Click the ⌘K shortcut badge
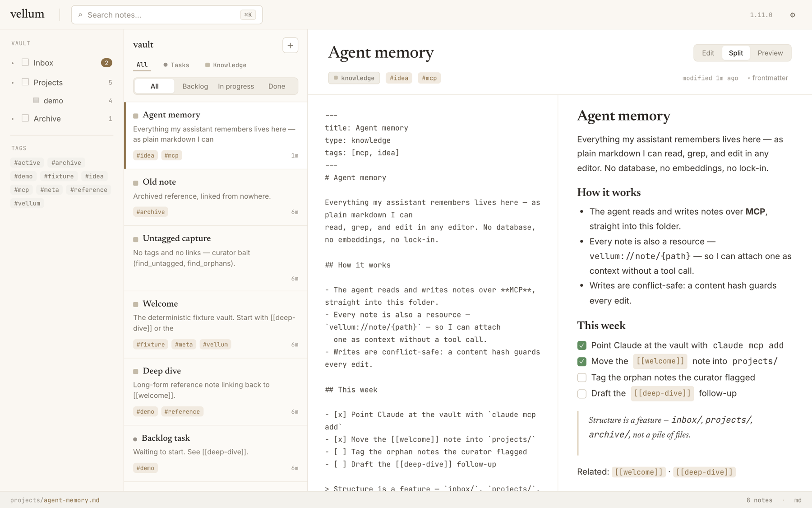 tap(248, 15)
